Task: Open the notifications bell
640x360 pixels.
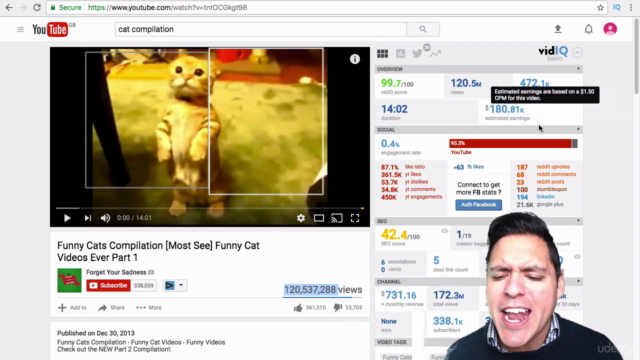Action: pyautogui.click(x=588, y=29)
